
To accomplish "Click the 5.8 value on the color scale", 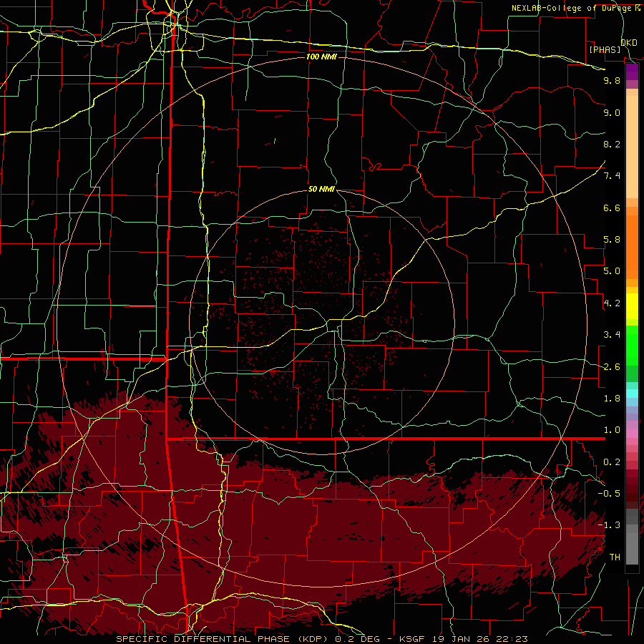I will [x=612, y=240].
